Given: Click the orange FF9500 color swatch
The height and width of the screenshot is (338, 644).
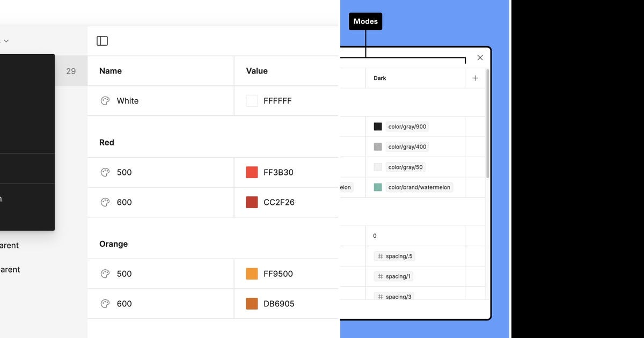Looking at the screenshot, I should click(x=251, y=274).
